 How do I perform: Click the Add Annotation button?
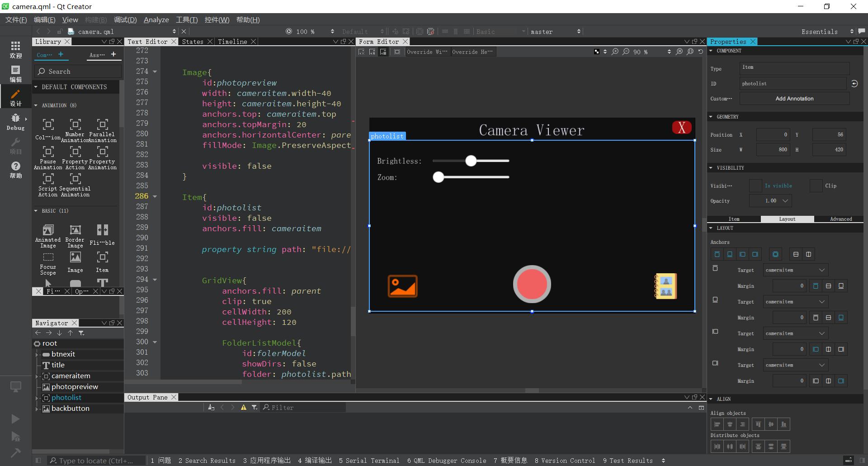click(794, 98)
